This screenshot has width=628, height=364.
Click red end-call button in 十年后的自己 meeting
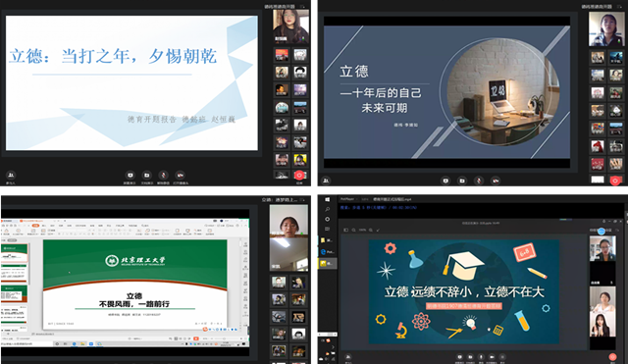click(x=615, y=181)
